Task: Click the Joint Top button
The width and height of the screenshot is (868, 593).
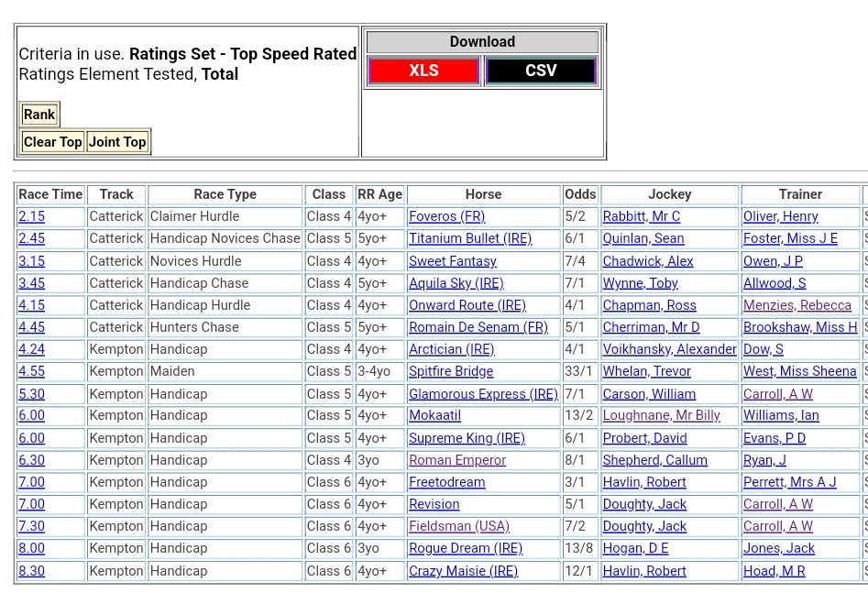Action: click(x=117, y=142)
